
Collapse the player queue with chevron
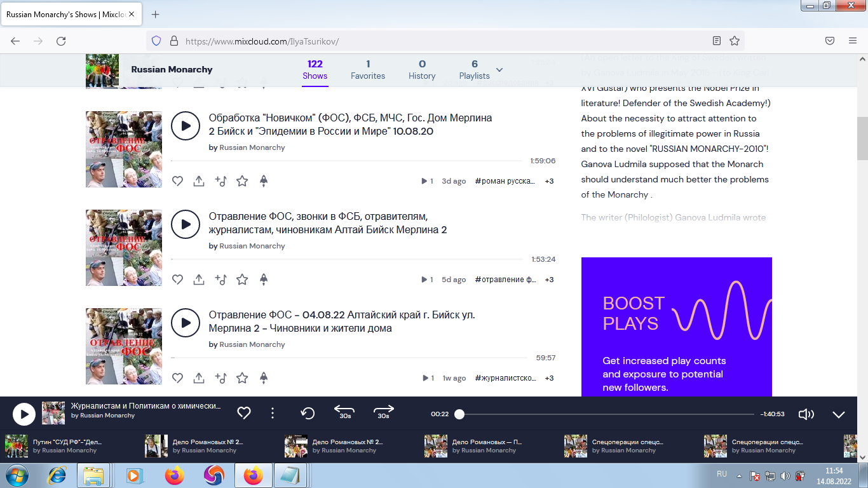pyautogui.click(x=839, y=414)
